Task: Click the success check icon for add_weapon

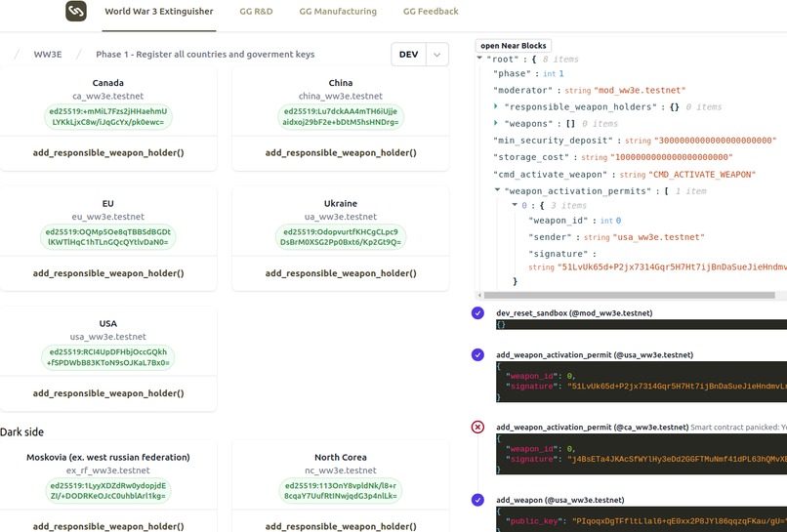Action: tap(477, 500)
